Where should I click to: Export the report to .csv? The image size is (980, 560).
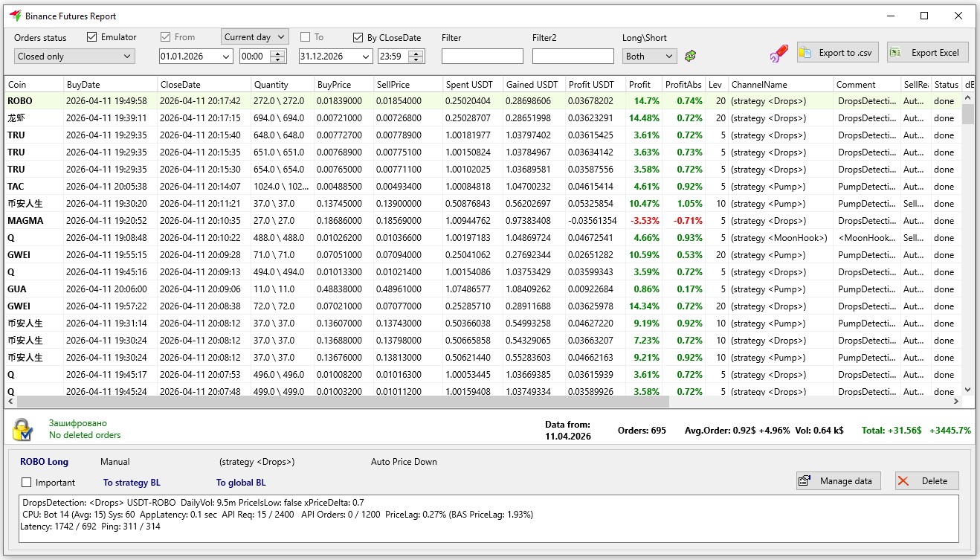coord(837,53)
